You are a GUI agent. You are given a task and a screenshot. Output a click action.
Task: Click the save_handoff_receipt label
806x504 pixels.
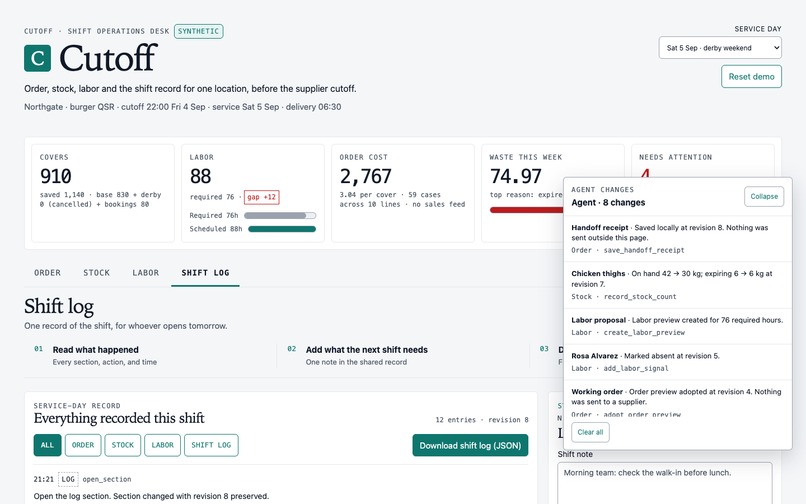point(644,250)
